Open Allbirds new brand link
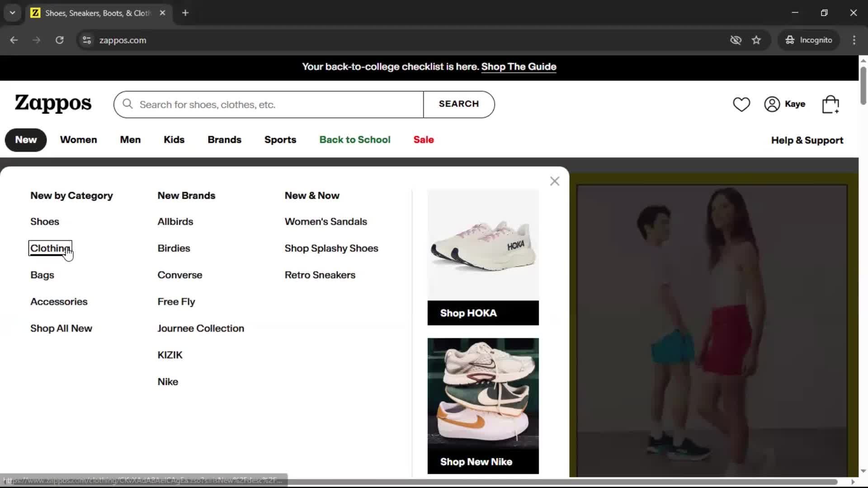868x488 pixels. pyautogui.click(x=175, y=221)
